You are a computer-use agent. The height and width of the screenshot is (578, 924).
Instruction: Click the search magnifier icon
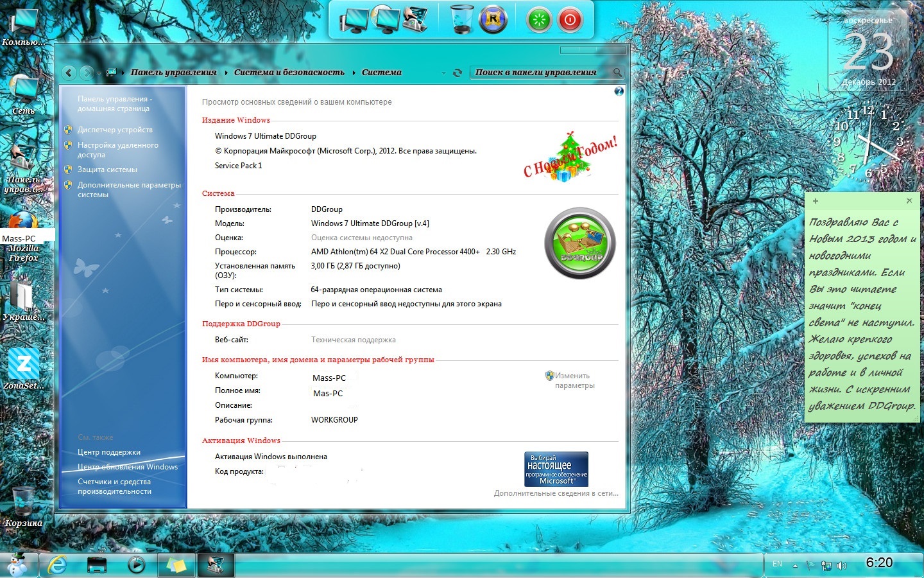[617, 73]
